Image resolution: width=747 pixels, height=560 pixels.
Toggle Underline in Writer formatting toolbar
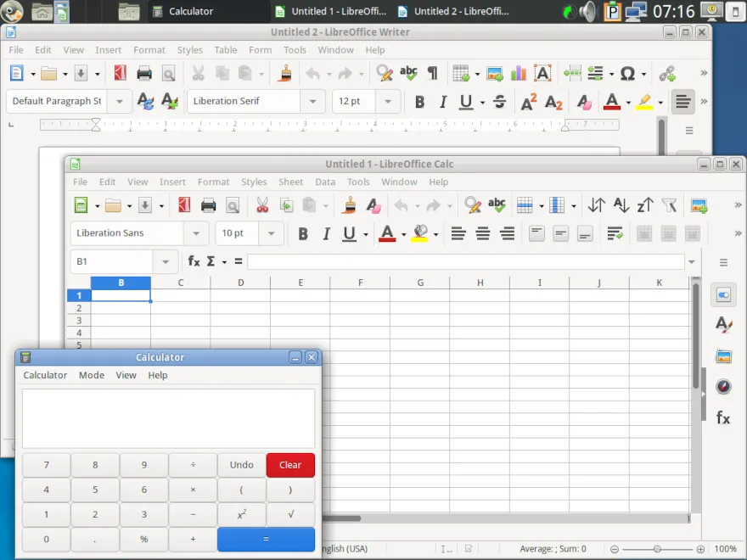point(466,102)
